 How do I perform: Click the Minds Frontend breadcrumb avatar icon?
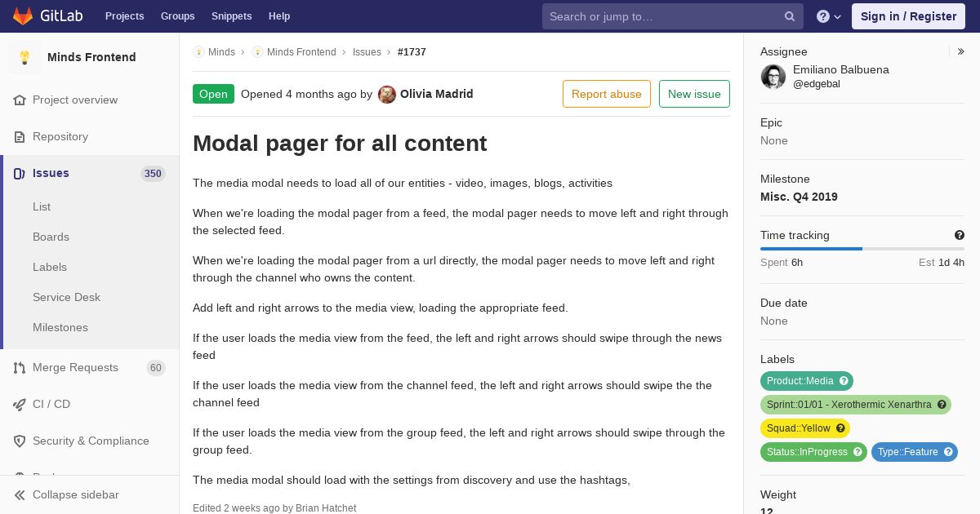pyautogui.click(x=257, y=52)
